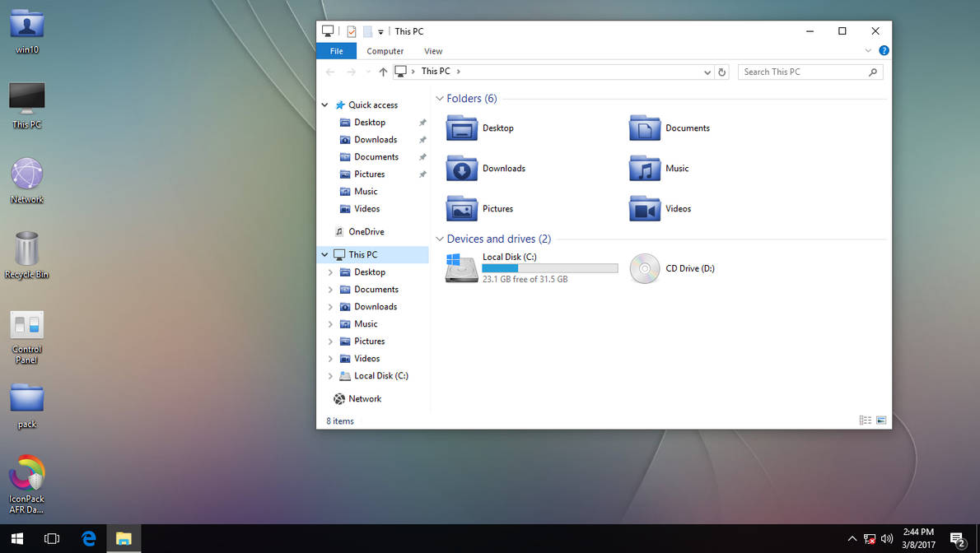
Task: Collapse the Folders (6) group
Action: pyautogui.click(x=440, y=99)
